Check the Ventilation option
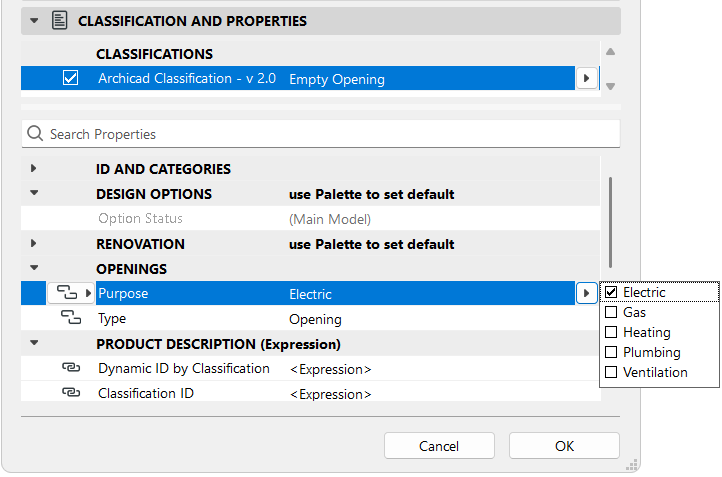The width and height of the screenshot is (722, 477). coord(611,372)
